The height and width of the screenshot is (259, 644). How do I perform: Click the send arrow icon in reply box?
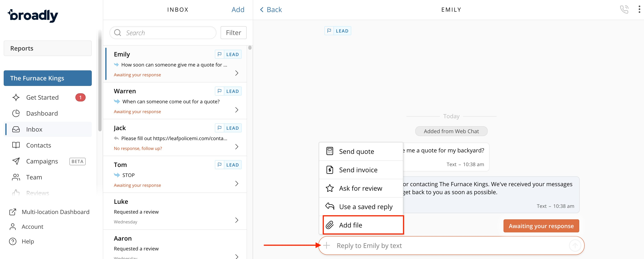point(575,245)
